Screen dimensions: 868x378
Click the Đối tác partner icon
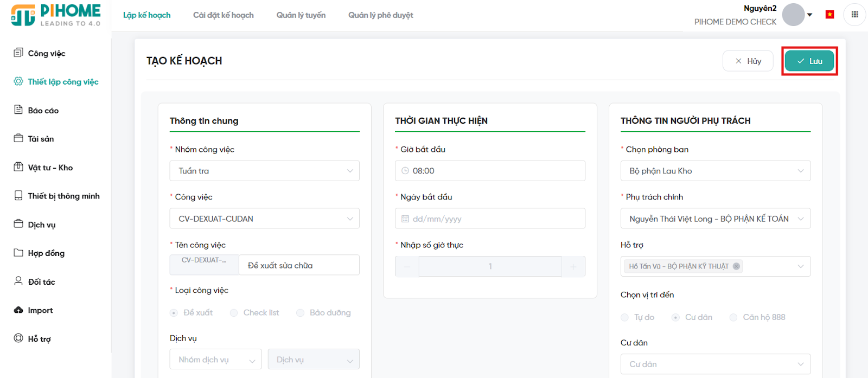18,281
